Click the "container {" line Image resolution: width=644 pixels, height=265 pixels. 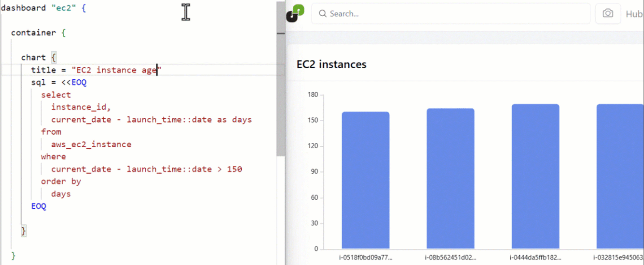(39, 33)
